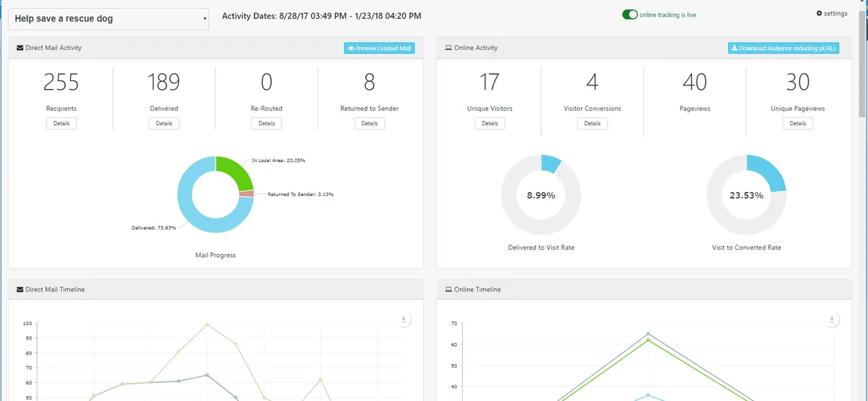Image resolution: width=868 pixels, height=401 pixels.
Task: Click the Preview Created Mail button
Action: pos(379,48)
